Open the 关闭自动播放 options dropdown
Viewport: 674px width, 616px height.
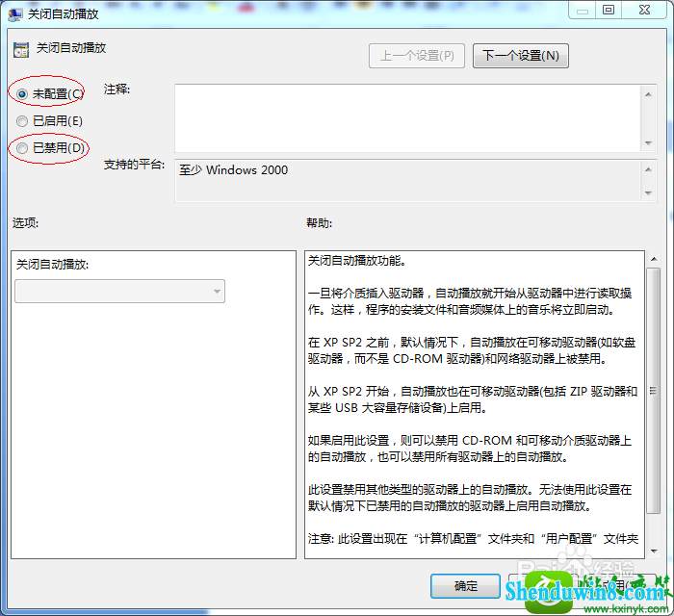point(120,292)
